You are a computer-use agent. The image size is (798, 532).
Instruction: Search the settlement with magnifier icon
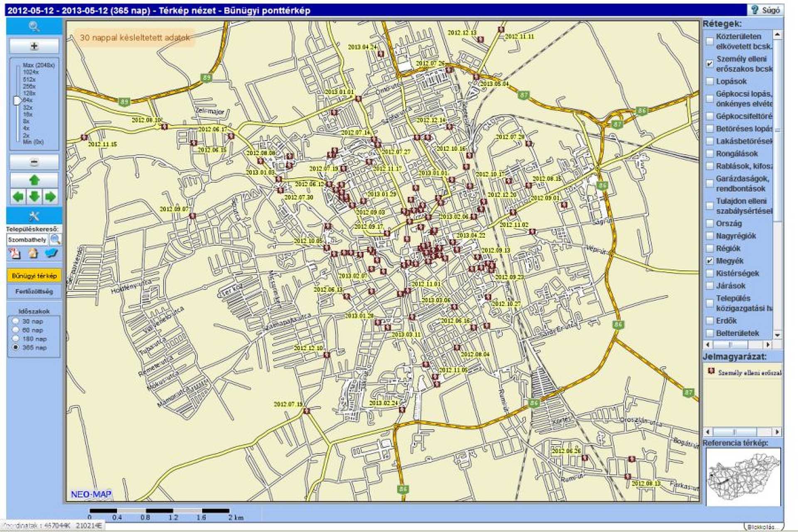(x=55, y=239)
